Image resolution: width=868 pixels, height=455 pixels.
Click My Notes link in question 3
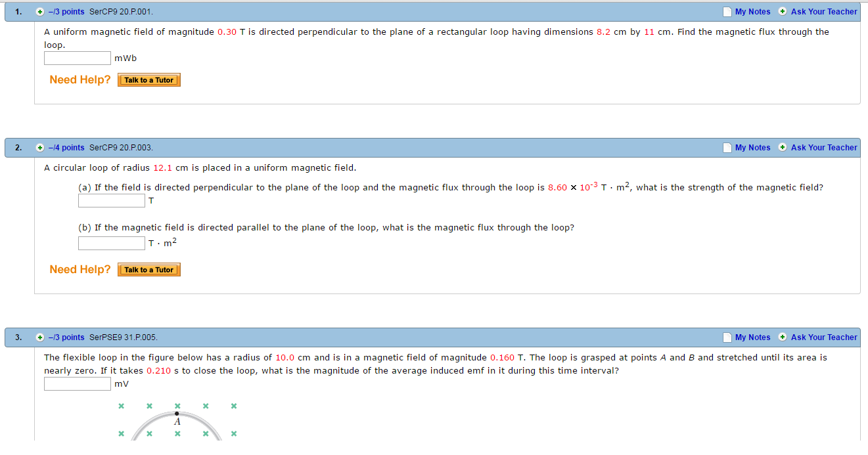point(752,337)
